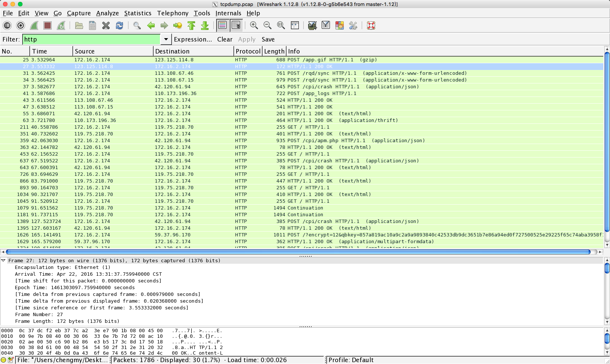Open the Statistics menu

pyautogui.click(x=137, y=13)
